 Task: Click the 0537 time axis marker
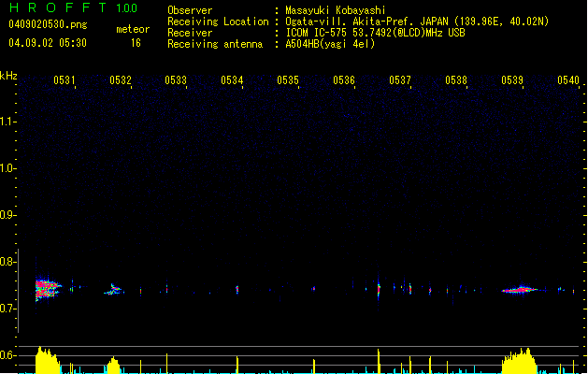[400, 80]
